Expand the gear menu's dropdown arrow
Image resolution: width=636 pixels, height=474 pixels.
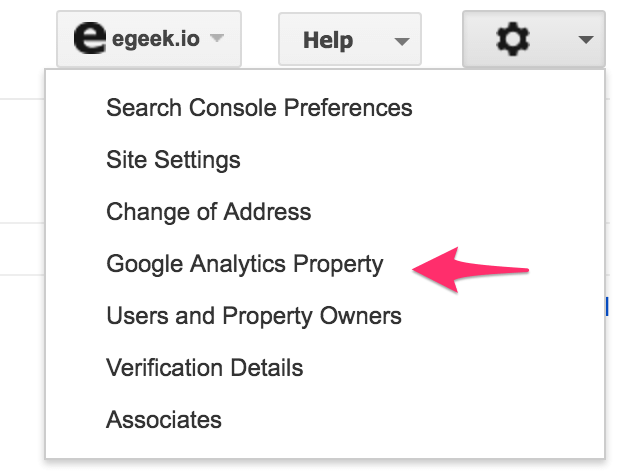click(x=586, y=40)
